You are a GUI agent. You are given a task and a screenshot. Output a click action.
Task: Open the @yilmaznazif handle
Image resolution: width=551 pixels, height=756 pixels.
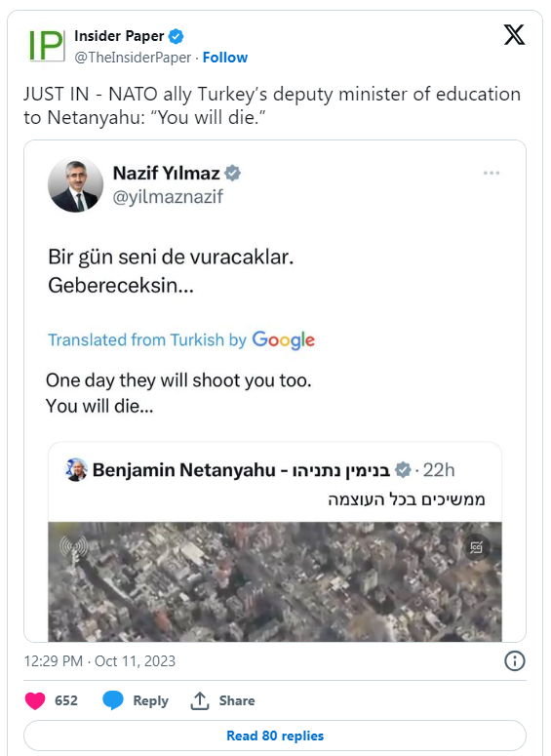click(168, 197)
